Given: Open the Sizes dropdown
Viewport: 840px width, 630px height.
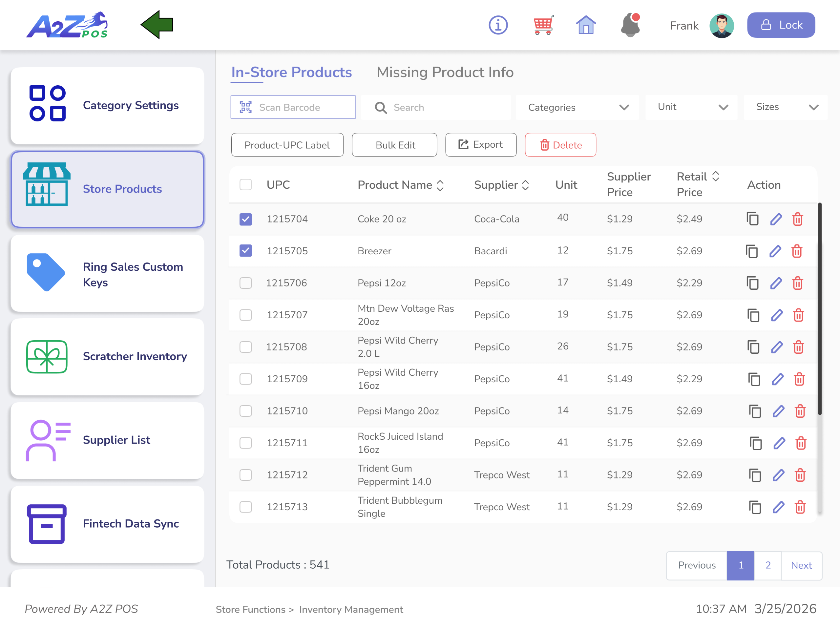Looking at the screenshot, I should coord(785,108).
